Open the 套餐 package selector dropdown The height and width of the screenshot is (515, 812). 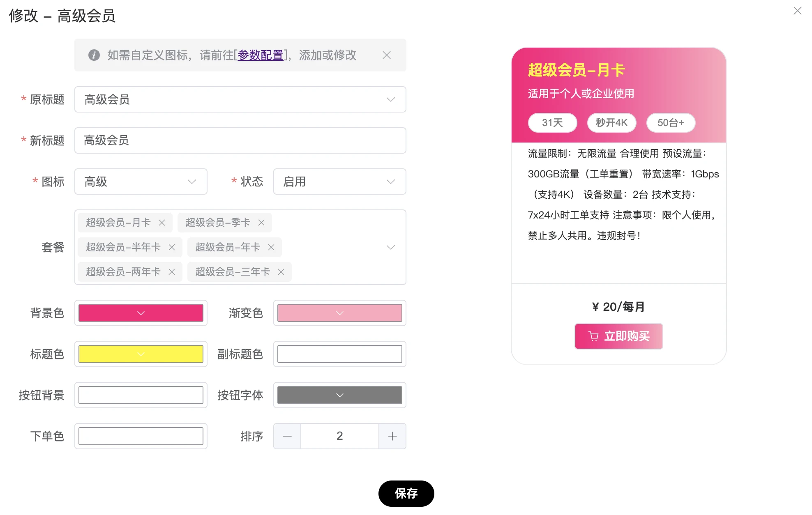(x=390, y=247)
